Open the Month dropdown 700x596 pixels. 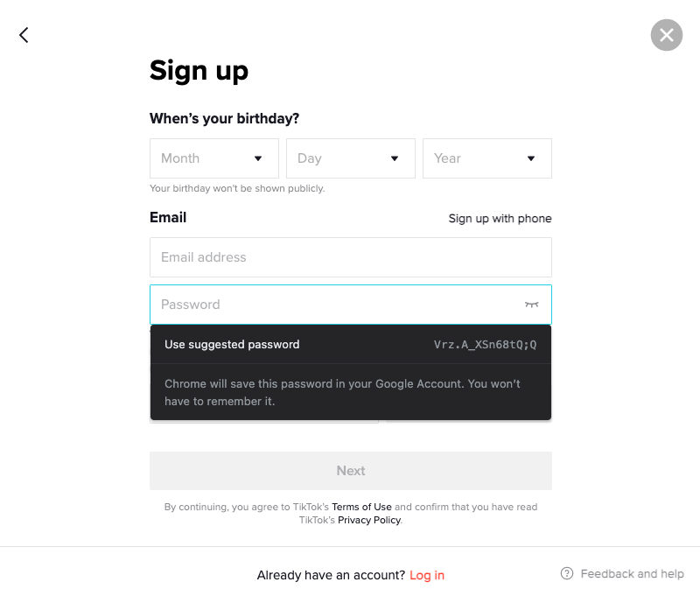214,158
